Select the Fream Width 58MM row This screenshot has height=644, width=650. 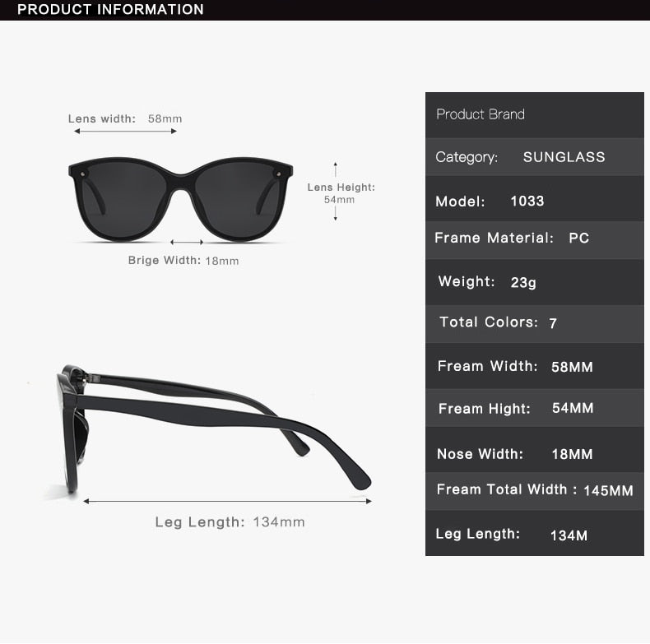(x=534, y=366)
